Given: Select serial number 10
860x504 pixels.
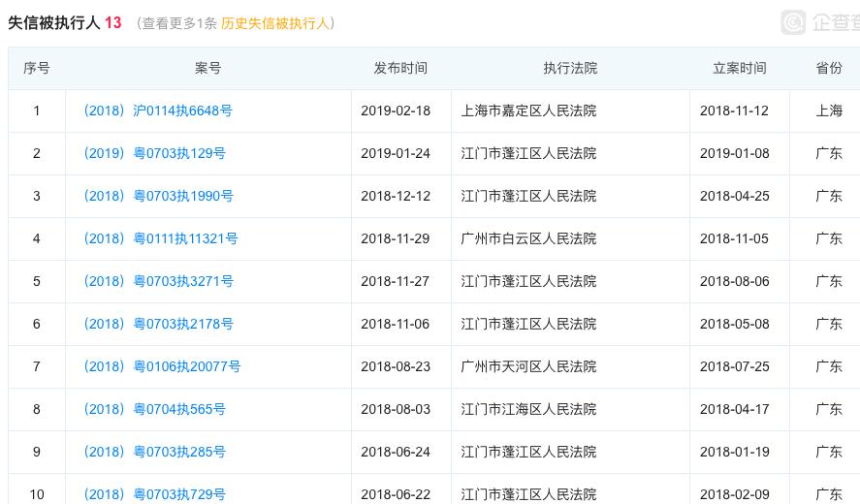Looking at the screenshot, I should point(37,494).
